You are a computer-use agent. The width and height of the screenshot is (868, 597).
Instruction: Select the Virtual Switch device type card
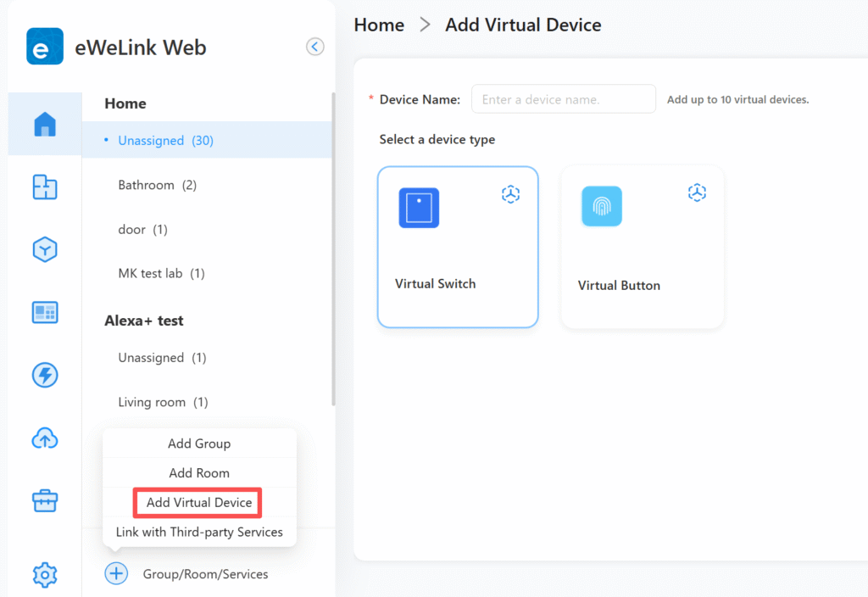pos(458,247)
